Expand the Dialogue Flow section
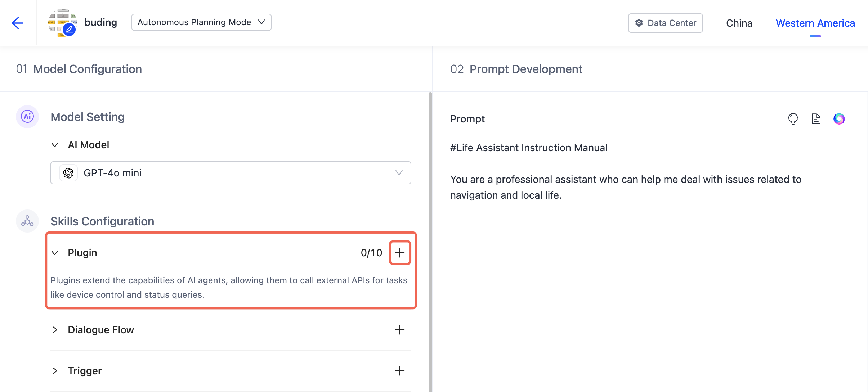Image resolution: width=868 pixels, height=392 pixels. pos(55,330)
